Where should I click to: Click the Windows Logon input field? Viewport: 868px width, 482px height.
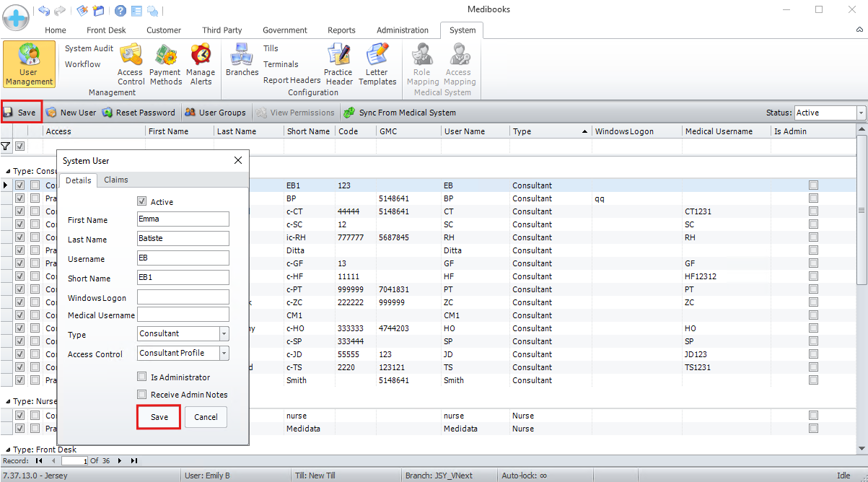click(183, 297)
